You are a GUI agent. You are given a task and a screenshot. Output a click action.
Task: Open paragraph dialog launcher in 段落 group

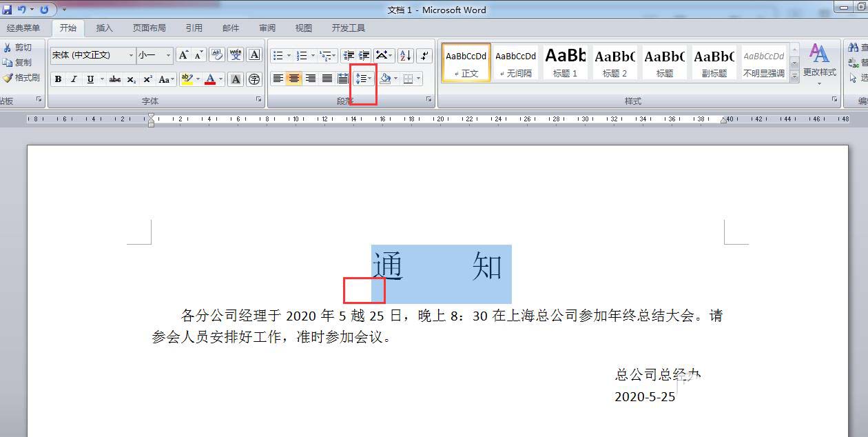coord(429,100)
